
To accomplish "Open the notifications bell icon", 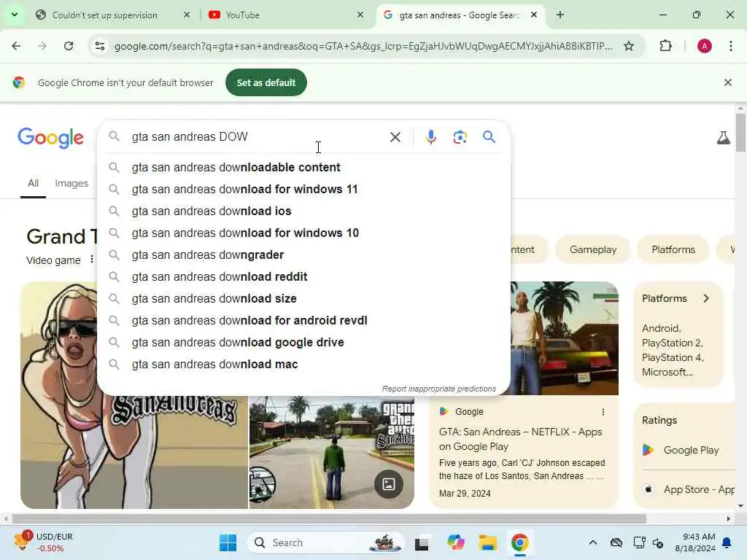I will [727, 542].
